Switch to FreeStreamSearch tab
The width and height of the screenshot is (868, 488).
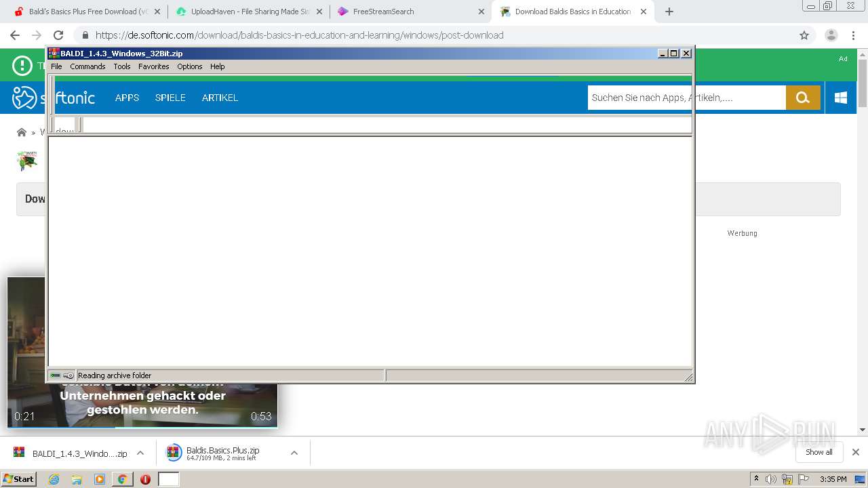tap(411, 12)
